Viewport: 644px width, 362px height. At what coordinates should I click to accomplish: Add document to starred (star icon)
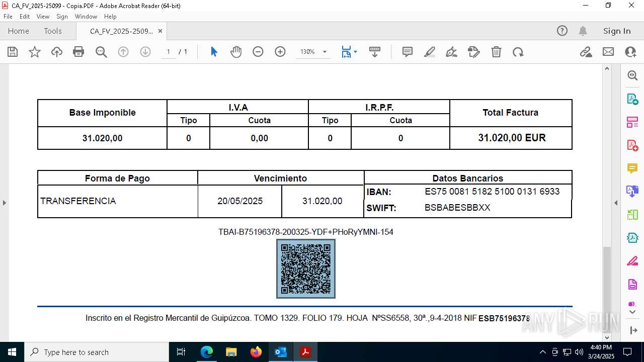coord(35,52)
